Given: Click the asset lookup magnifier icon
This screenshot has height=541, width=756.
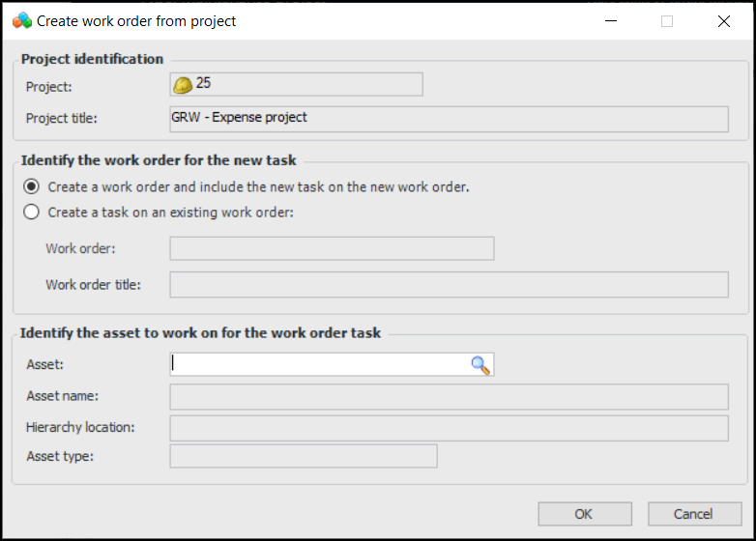Looking at the screenshot, I should (x=480, y=364).
